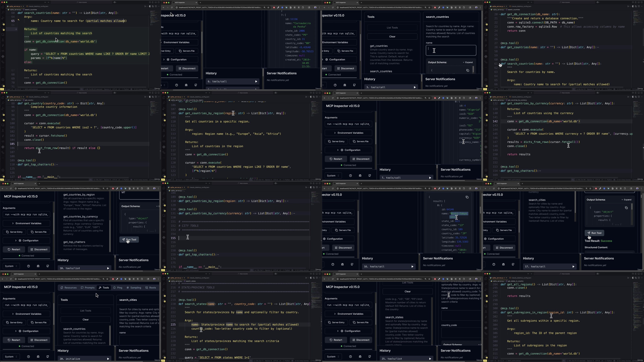Unfold get_countries_by_currency at code line 131

point(178,213)
